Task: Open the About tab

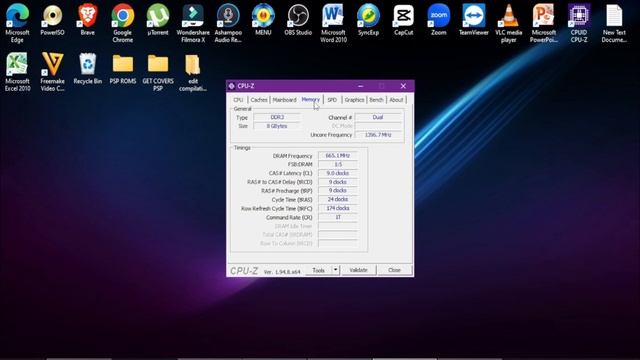Action: tap(396, 100)
